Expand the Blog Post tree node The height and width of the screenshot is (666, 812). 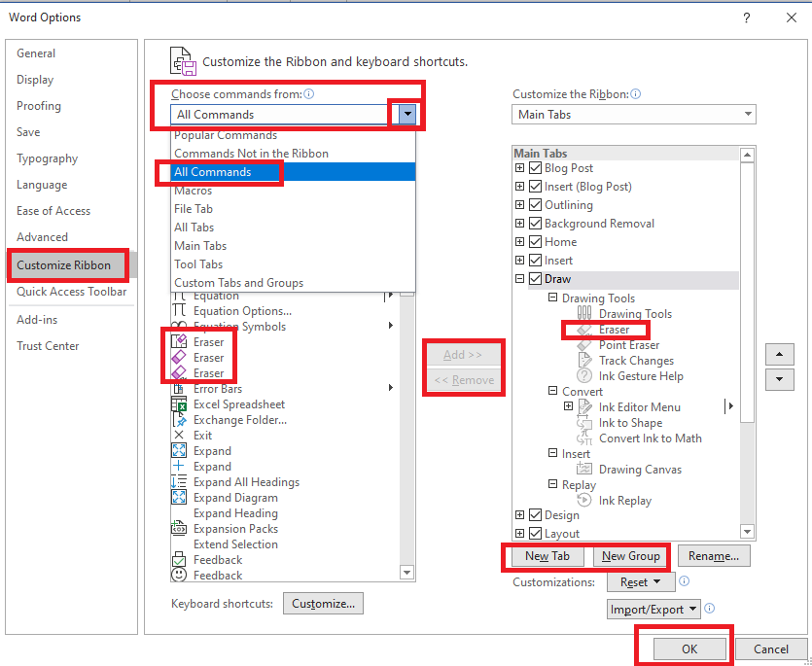tap(520, 168)
